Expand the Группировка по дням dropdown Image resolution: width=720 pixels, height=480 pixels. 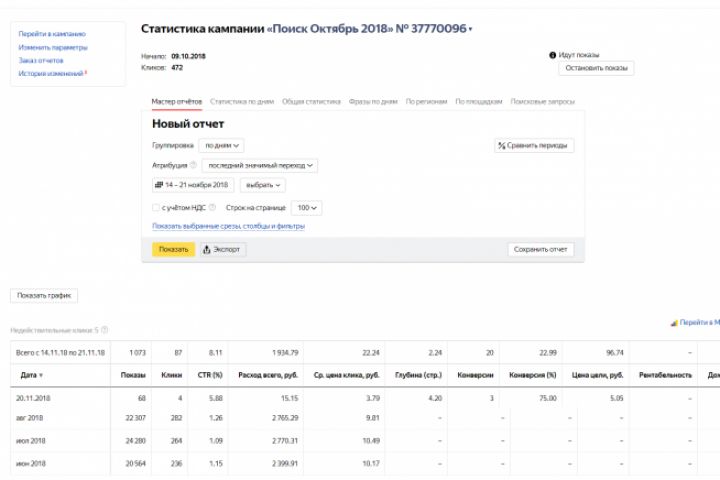pos(222,145)
